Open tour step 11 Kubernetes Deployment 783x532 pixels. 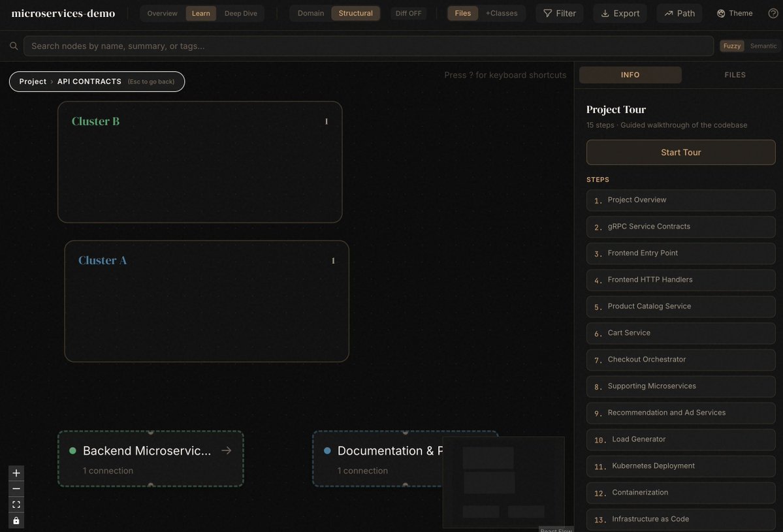coord(680,466)
